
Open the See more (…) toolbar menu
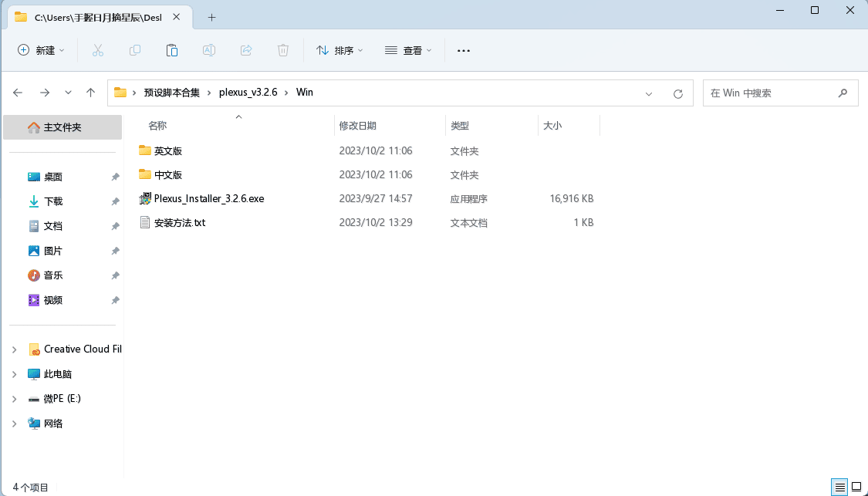pyautogui.click(x=463, y=49)
